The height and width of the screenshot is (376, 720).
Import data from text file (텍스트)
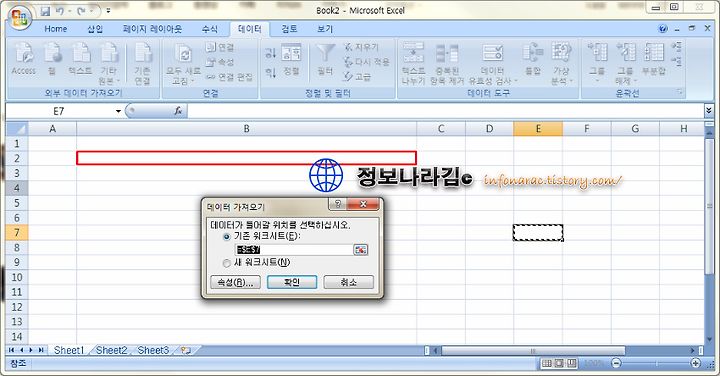coord(80,59)
